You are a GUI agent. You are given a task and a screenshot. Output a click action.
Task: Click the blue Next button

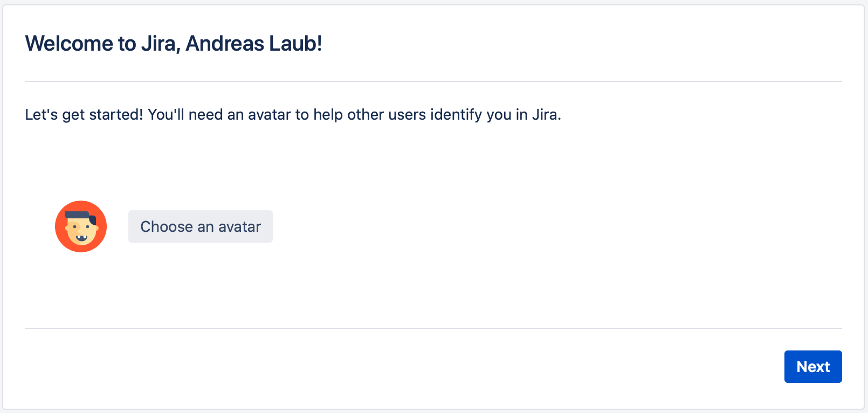[x=812, y=367]
